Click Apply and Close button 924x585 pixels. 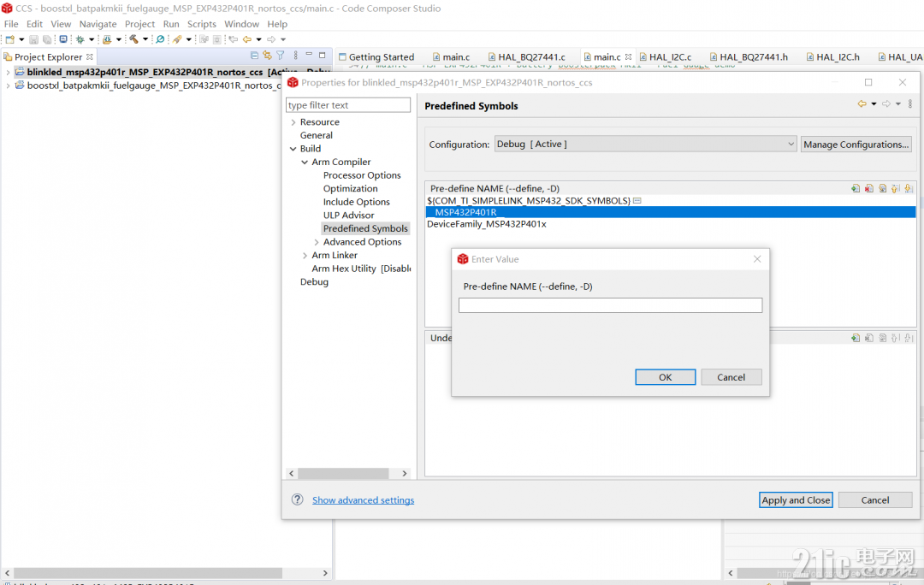(796, 500)
